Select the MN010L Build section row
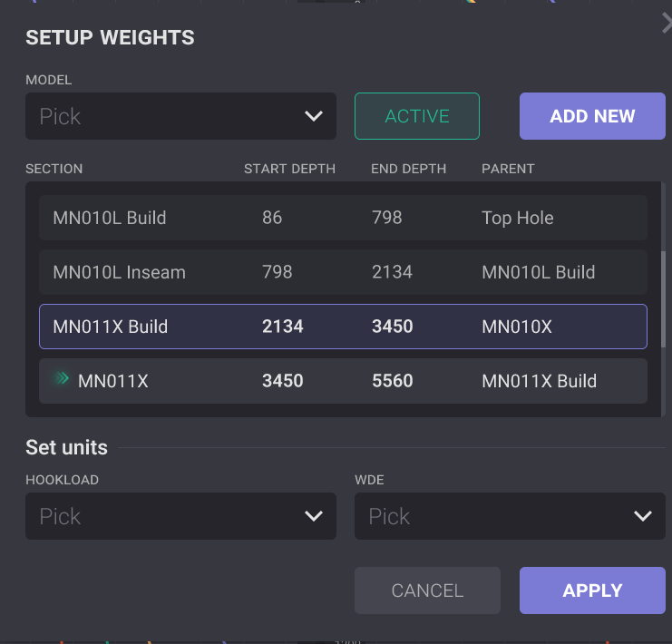This screenshot has width=672, height=644. (x=343, y=218)
